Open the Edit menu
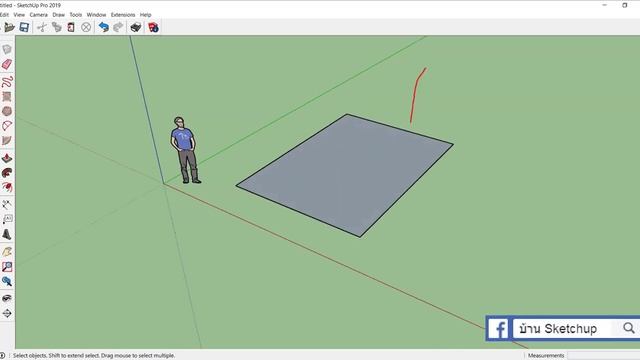The height and width of the screenshot is (360, 640). (4, 15)
